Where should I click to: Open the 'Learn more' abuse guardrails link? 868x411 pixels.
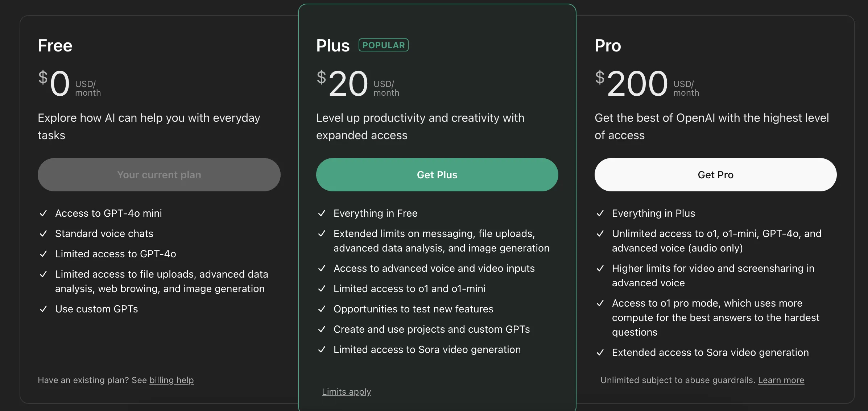(781, 380)
